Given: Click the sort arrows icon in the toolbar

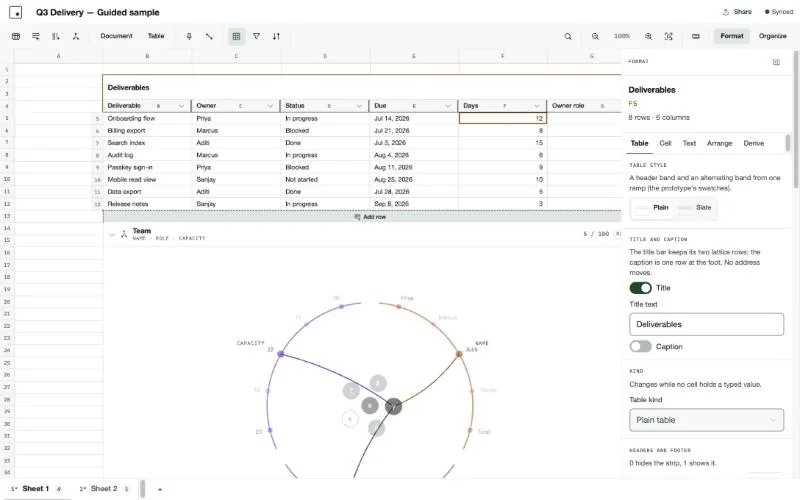Looking at the screenshot, I should pos(276,36).
